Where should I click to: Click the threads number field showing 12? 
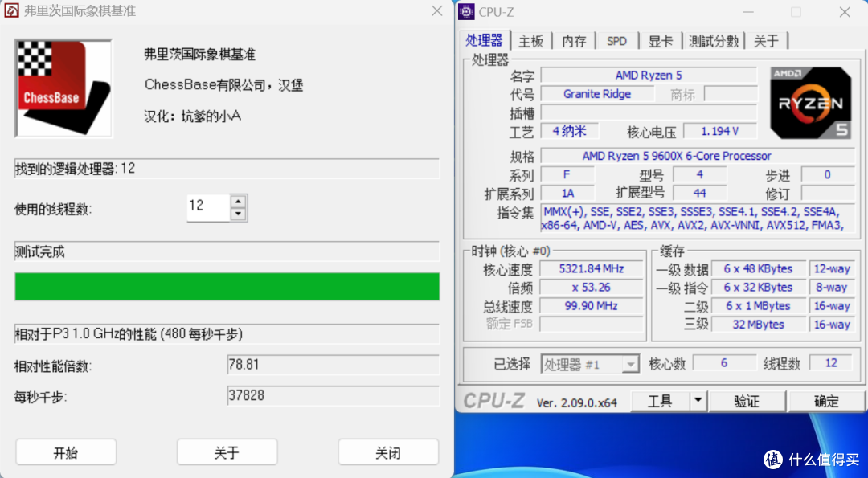point(208,207)
